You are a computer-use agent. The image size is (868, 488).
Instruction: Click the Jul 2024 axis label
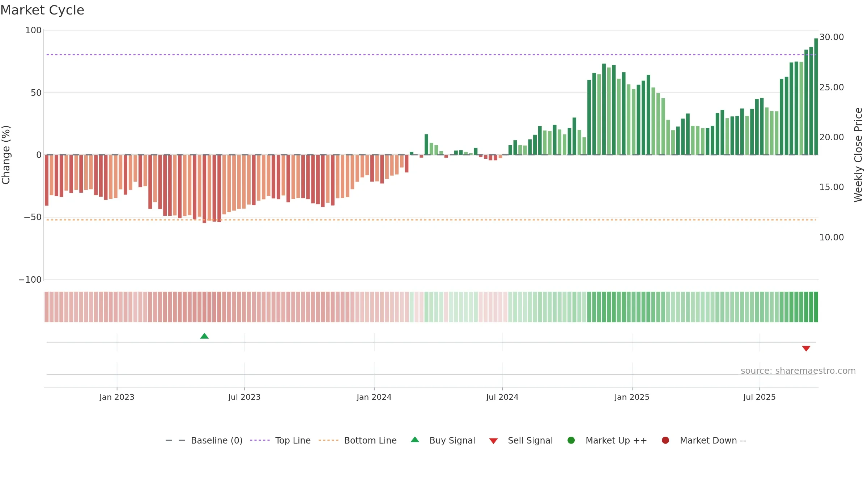(502, 397)
